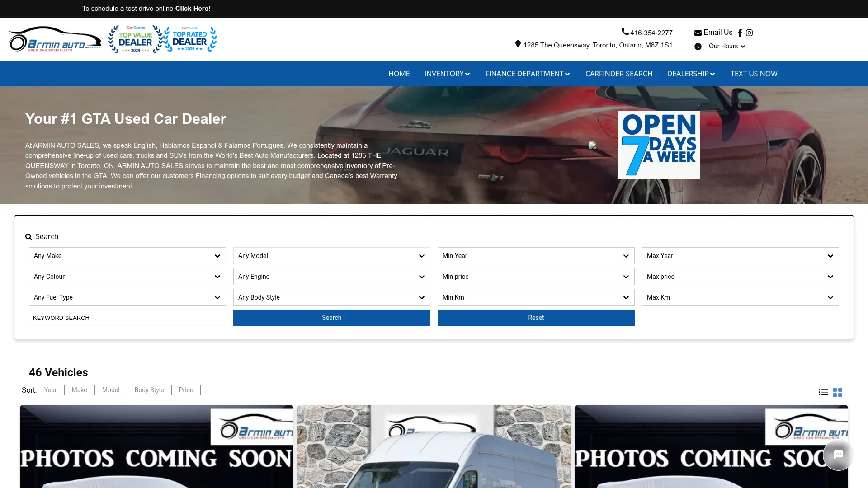
Task: Open the Facebook page icon
Action: click(x=740, y=33)
